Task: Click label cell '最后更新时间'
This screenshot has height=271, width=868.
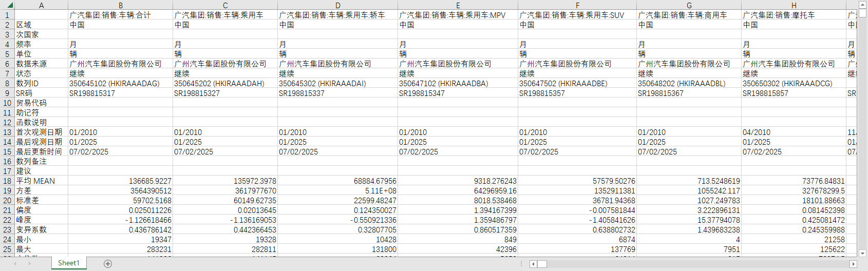Action: (x=41, y=151)
